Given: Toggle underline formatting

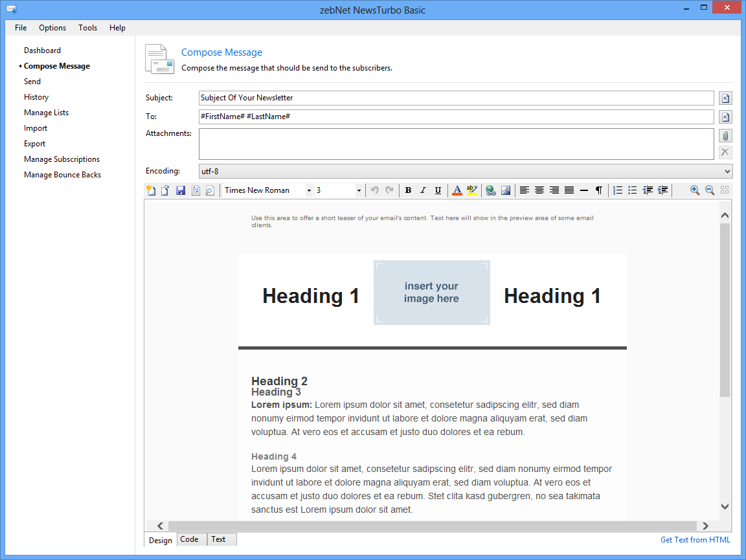Looking at the screenshot, I should (438, 190).
